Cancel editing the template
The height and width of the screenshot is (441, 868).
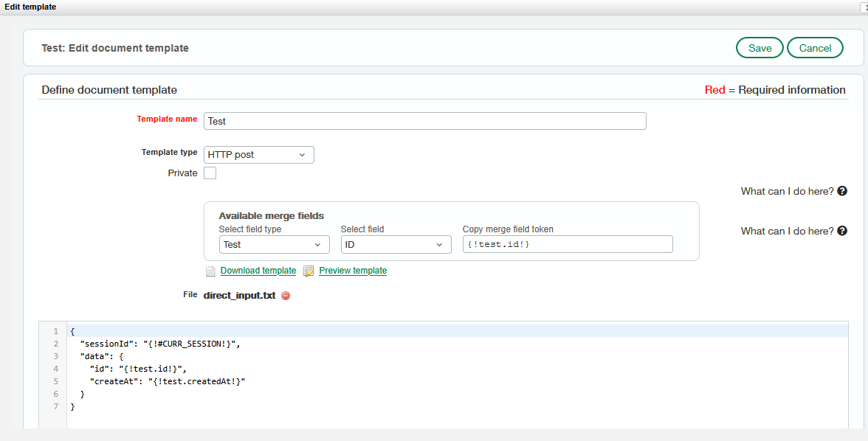tap(815, 48)
